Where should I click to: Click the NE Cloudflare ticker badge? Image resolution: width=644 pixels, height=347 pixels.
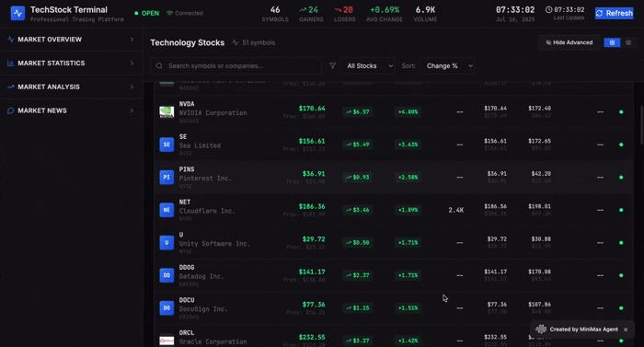[167, 210]
